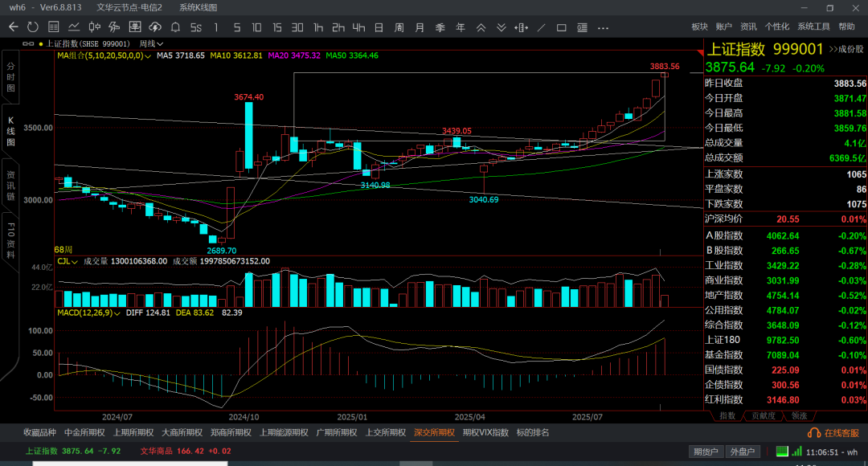
Task: Select the 2h period
Action: 338,27
